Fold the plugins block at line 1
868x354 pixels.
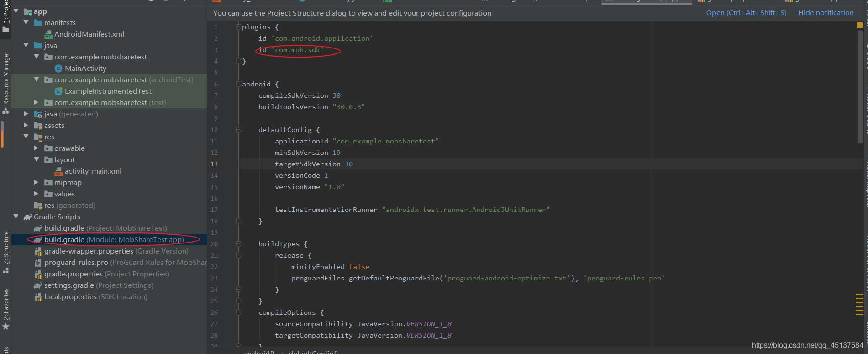238,27
